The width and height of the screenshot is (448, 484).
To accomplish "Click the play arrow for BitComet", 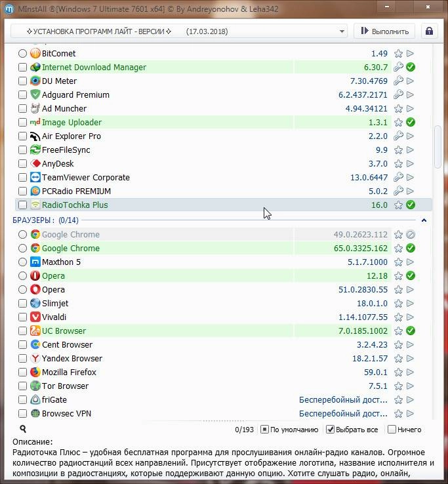I will [x=410, y=53].
